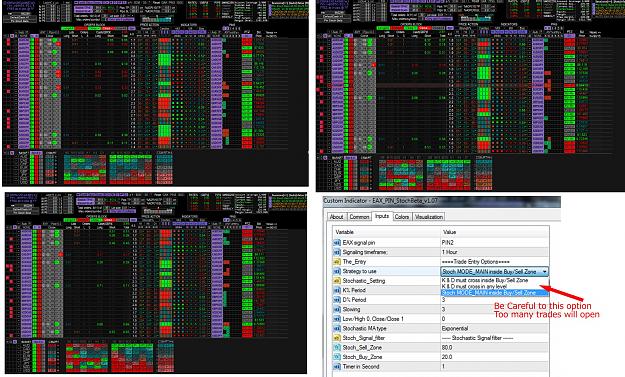
Task: Click the icon beside Low/High 0, Close/Close 1
Action: pos(337,319)
